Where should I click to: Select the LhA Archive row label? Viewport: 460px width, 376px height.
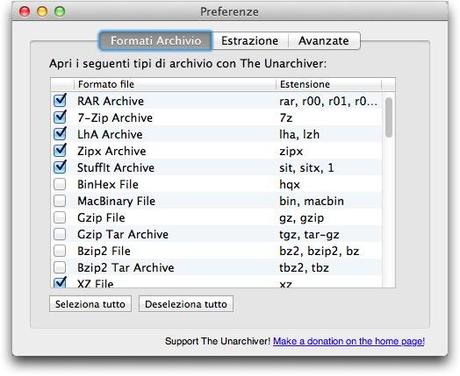pyautogui.click(x=110, y=134)
